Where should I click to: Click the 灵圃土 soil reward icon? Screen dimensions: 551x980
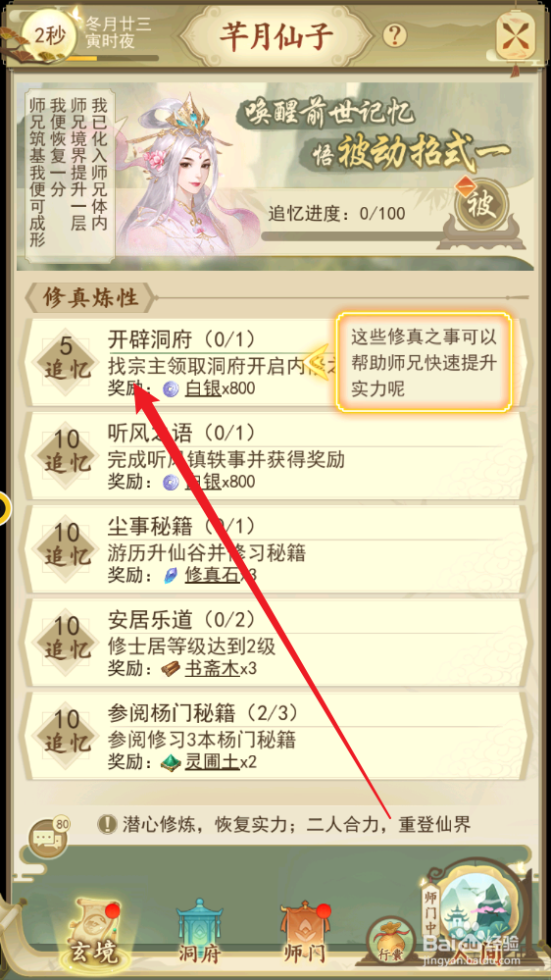coord(170,762)
